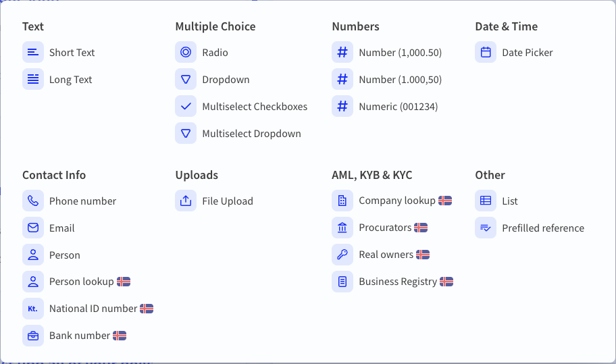Screen dimensions: 616x364
Task: Pick the File Upload icon
Action: (186, 201)
